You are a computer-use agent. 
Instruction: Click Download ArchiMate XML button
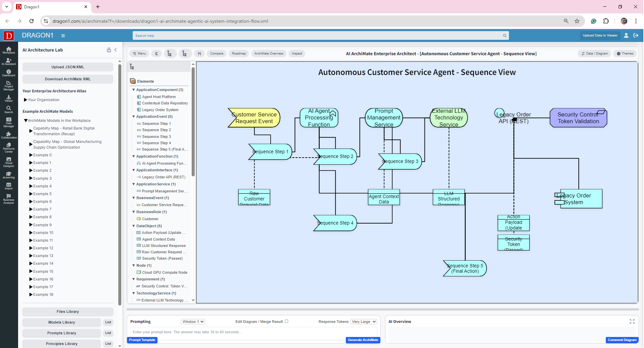pos(68,79)
